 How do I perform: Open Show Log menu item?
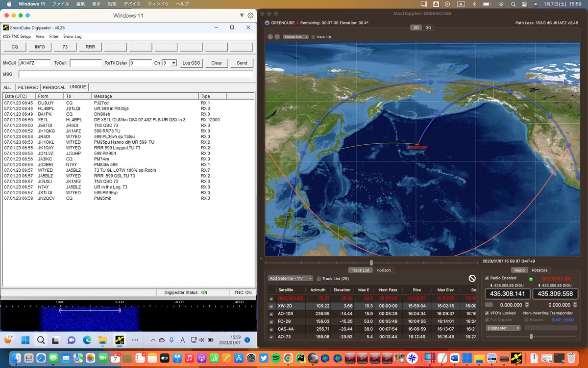point(73,36)
